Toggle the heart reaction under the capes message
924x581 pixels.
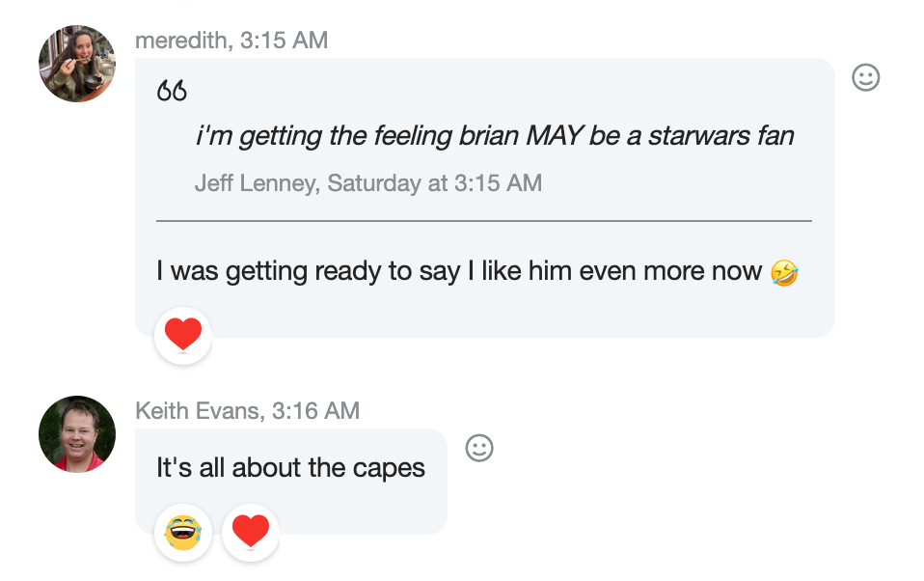point(251,533)
